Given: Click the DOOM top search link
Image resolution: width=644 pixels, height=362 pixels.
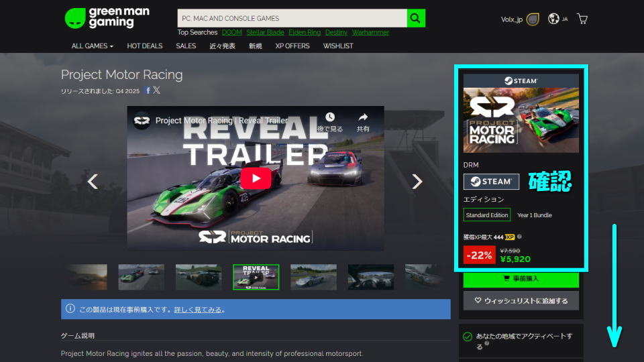Looking at the screenshot, I should pos(231,32).
